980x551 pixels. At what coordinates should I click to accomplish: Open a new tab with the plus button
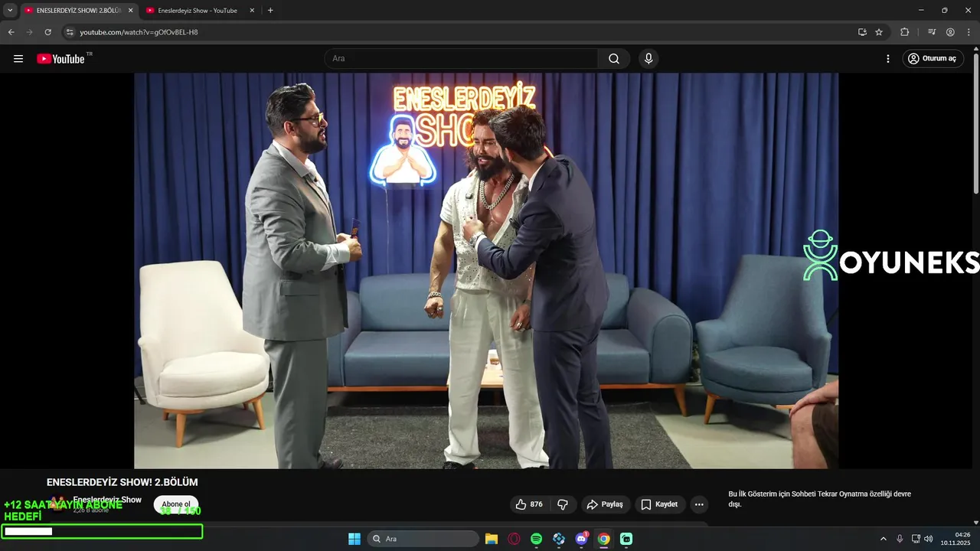pos(270,11)
